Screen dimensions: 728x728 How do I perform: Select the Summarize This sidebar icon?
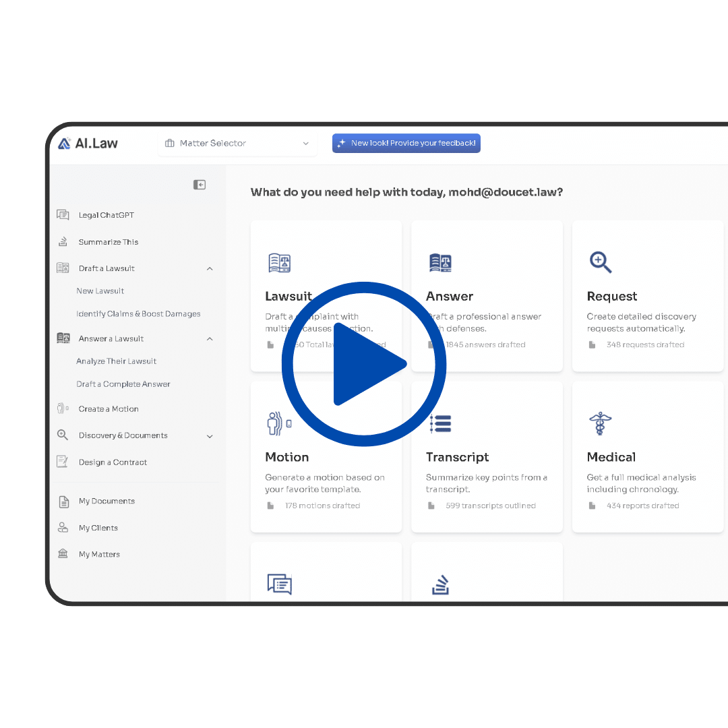point(63,241)
